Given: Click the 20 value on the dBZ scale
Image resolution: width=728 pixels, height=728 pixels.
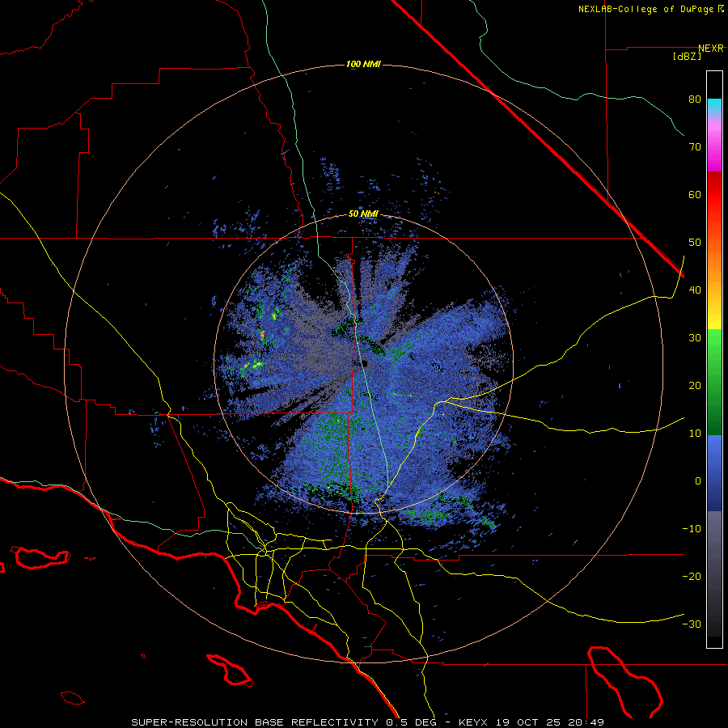Looking at the screenshot, I should pos(695,385).
